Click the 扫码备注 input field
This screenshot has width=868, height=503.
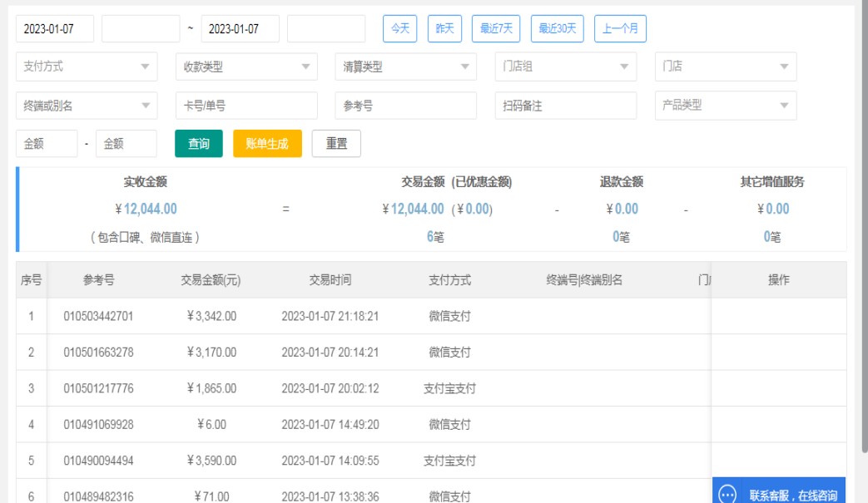566,106
